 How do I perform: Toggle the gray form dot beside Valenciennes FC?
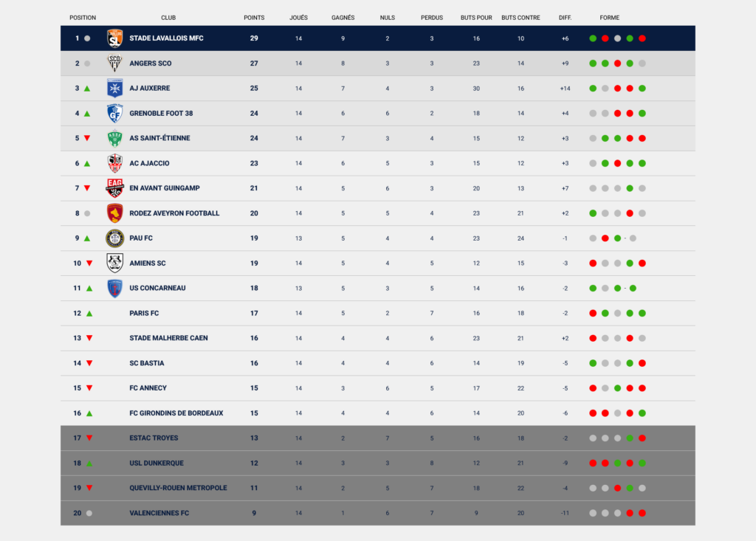click(x=593, y=512)
